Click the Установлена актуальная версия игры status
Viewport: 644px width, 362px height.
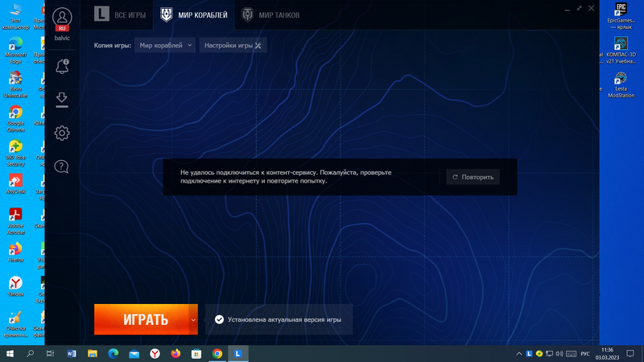point(279,319)
